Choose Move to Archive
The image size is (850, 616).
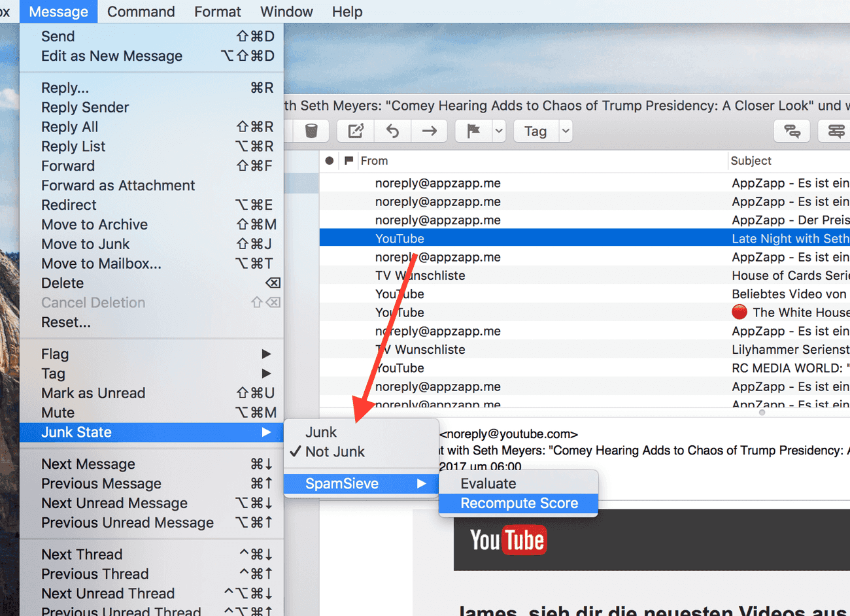[x=152, y=225]
